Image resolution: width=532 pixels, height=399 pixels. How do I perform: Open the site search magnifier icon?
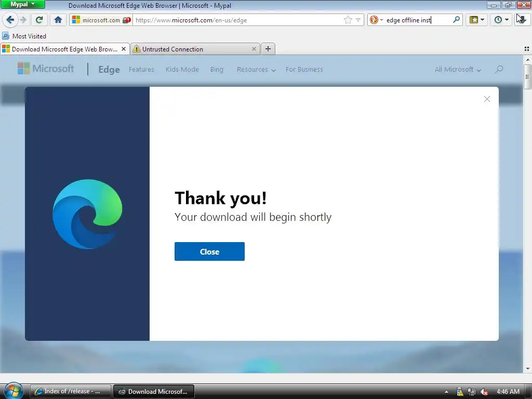(x=499, y=69)
